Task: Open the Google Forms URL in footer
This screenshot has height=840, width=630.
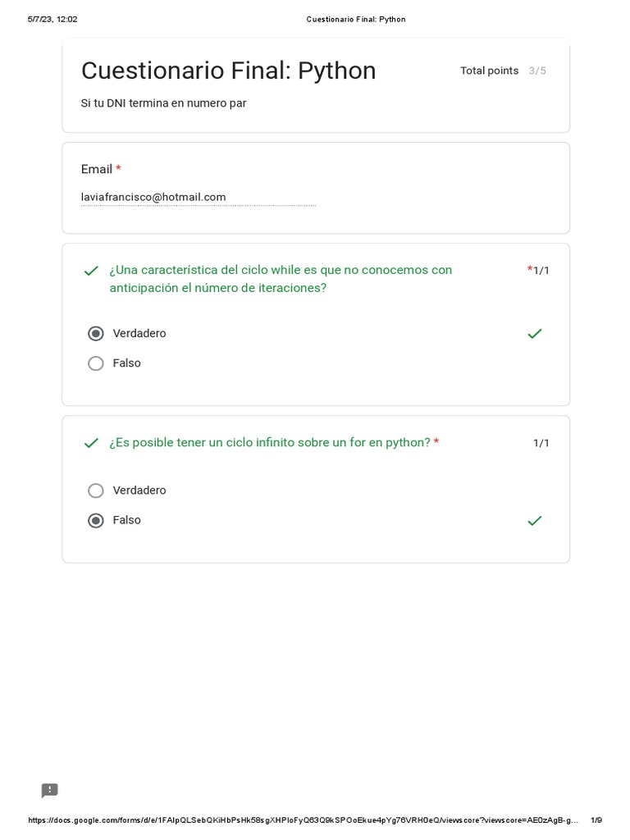Action: (x=304, y=820)
